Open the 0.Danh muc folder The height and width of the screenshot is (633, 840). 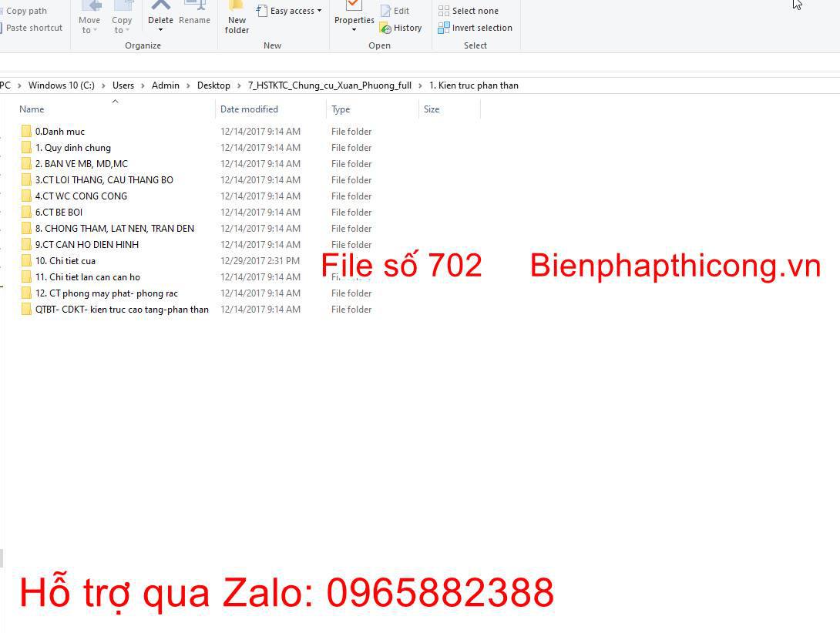point(59,132)
